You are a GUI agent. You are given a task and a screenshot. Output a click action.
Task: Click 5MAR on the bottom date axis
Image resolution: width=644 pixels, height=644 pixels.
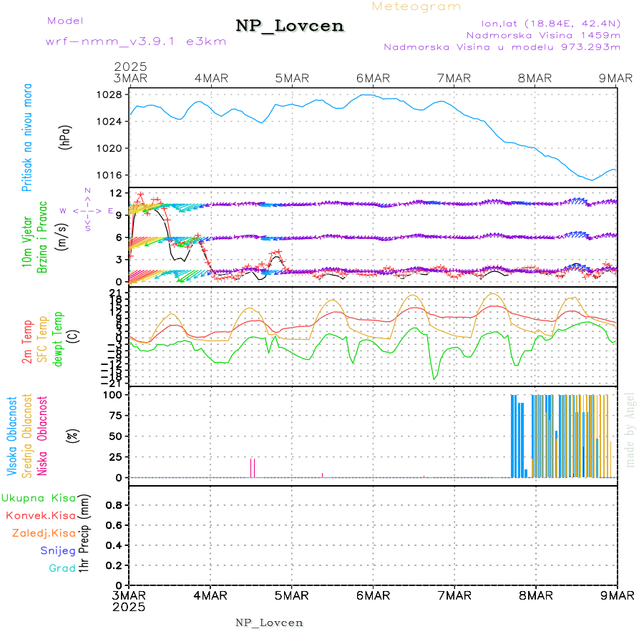(291, 595)
